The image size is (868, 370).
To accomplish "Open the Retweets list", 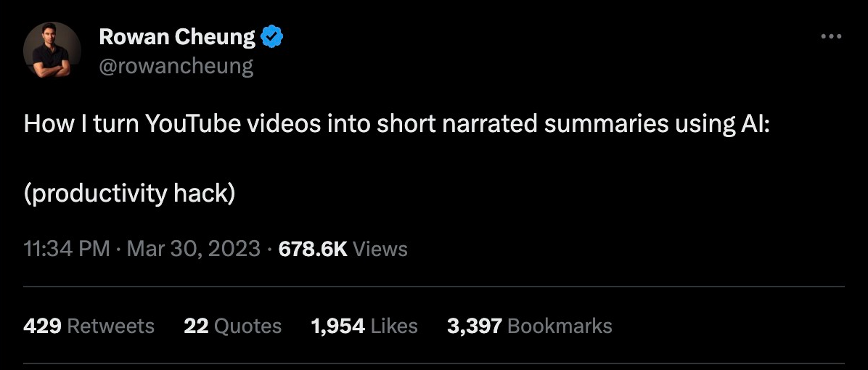I will (110, 326).
